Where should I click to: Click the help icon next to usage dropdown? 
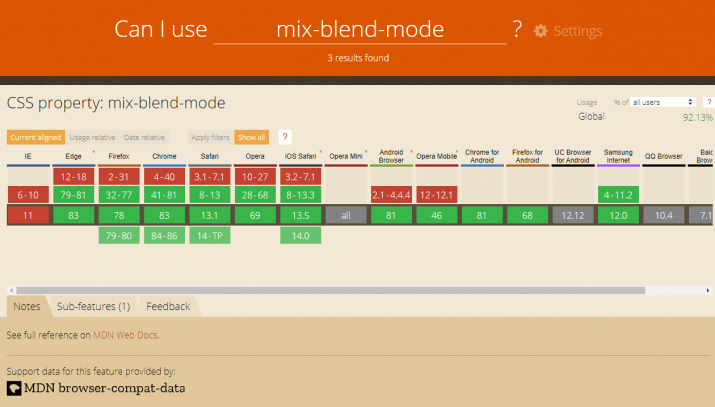709,102
